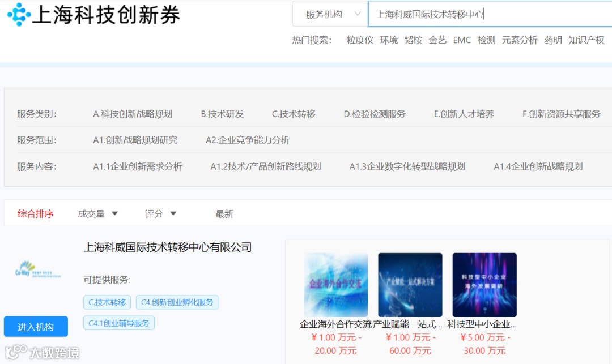This screenshot has width=612, height=364.
Task: Open 产业赋能一站式 service thumbnail
Action: 410,285
